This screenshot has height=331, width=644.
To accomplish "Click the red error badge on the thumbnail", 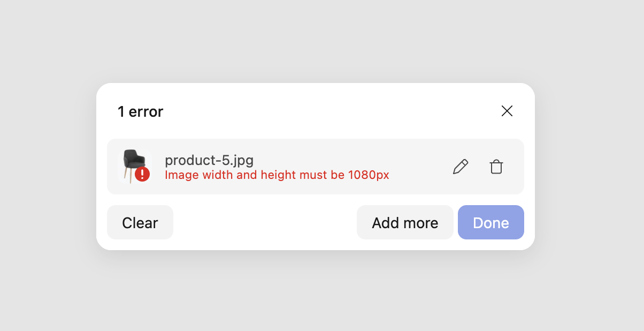I will tap(142, 172).
